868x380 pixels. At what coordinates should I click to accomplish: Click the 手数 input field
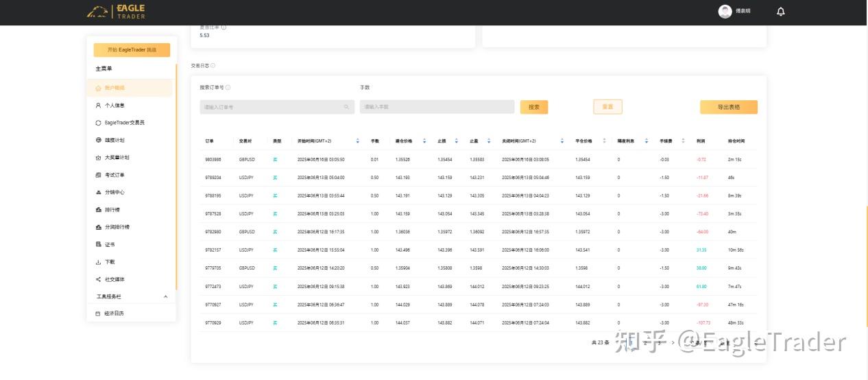click(x=437, y=107)
